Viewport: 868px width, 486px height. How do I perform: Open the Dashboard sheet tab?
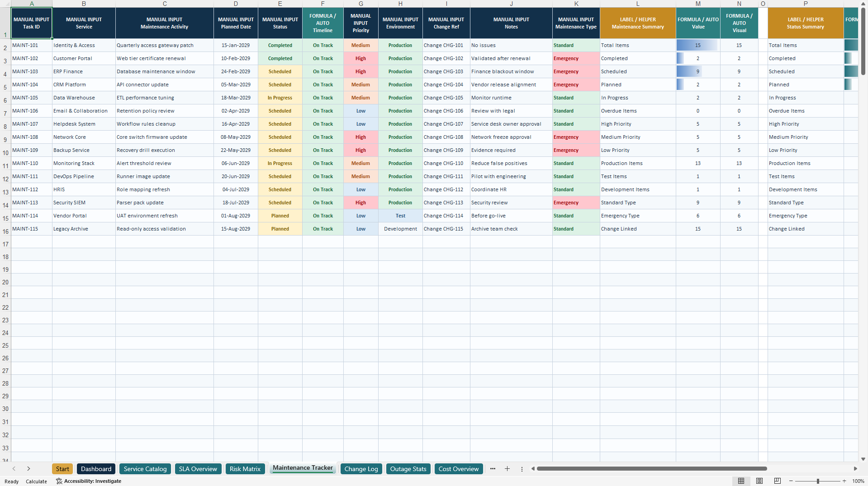[96, 469]
